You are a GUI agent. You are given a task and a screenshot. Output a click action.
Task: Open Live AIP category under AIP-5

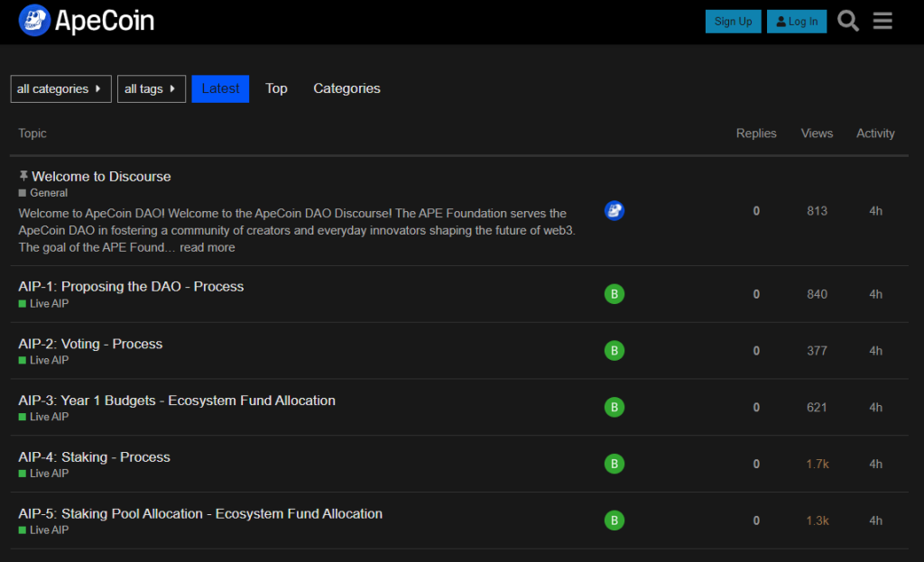click(x=43, y=530)
